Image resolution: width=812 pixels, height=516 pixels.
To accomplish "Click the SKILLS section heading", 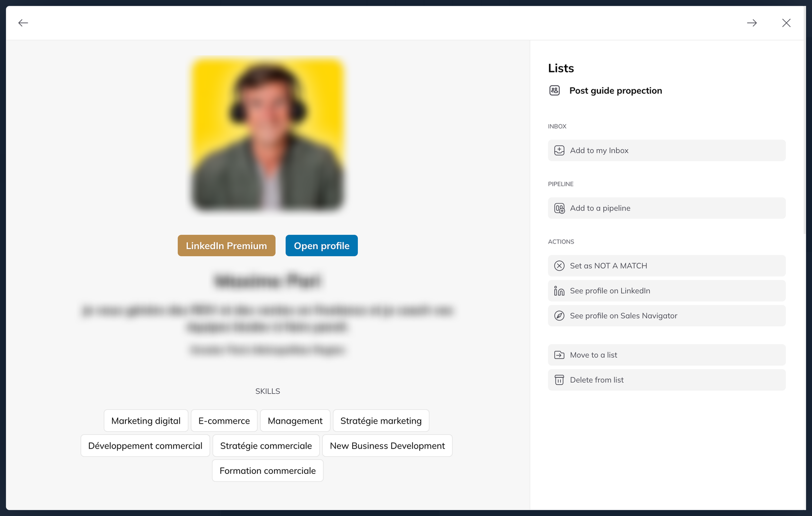I will click(x=268, y=391).
